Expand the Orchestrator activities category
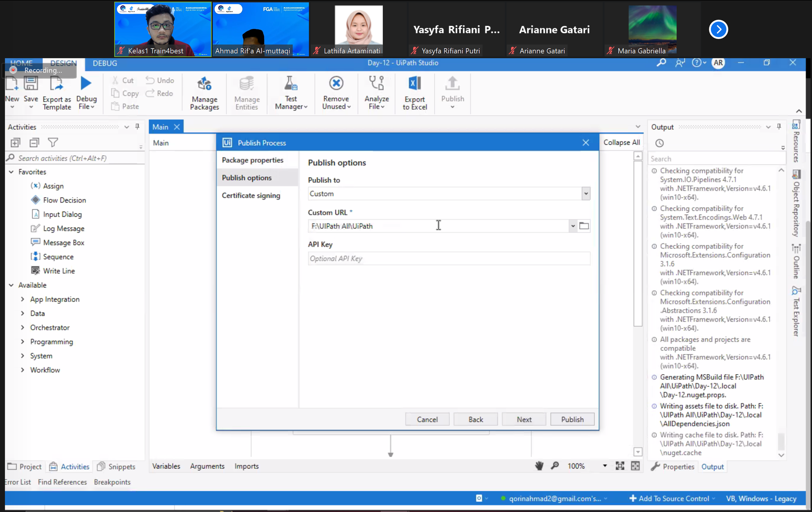 tap(23, 327)
